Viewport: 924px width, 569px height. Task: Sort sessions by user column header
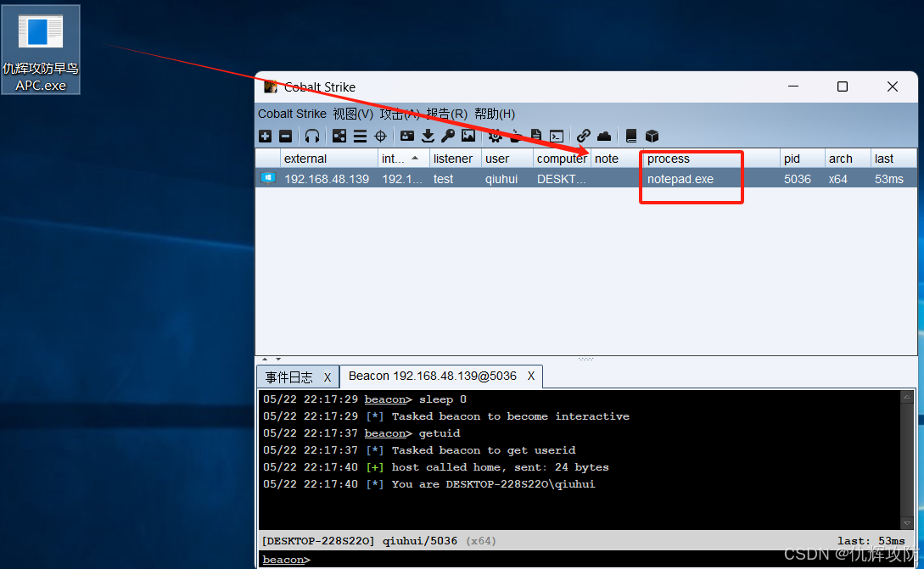point(507,159)
